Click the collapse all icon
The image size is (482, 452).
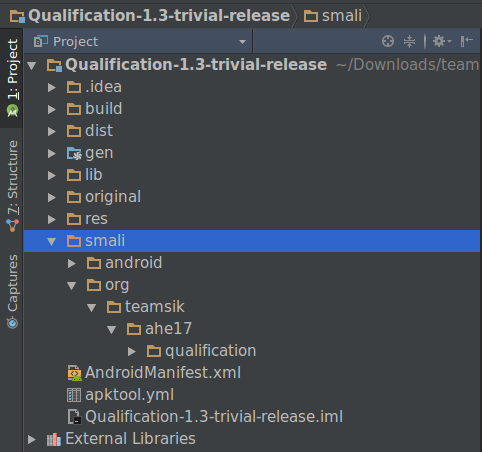[409, 41]
